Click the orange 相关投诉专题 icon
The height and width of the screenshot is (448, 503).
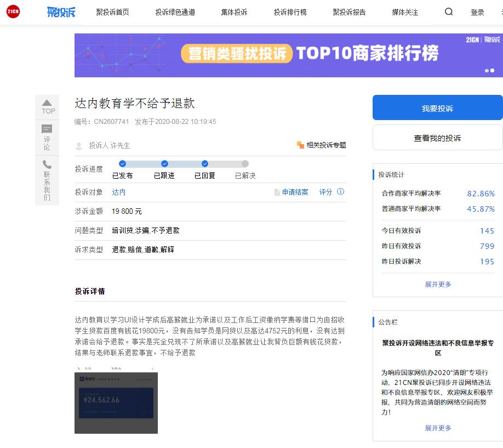pyautogui.click(x=301, y=145)
